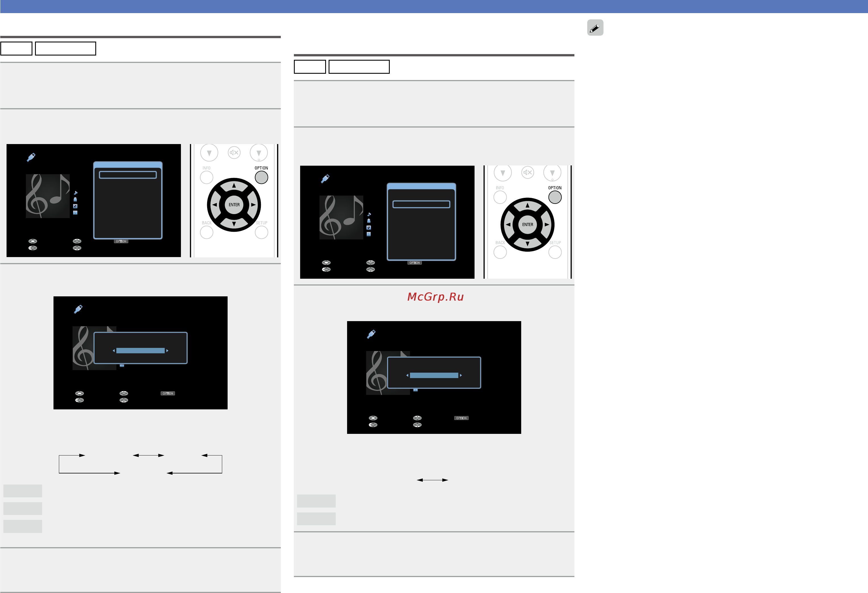868x593 pixels.
Task: Click the INFO button on left remote
Action: pyautogui.click(x=207, y=177)
